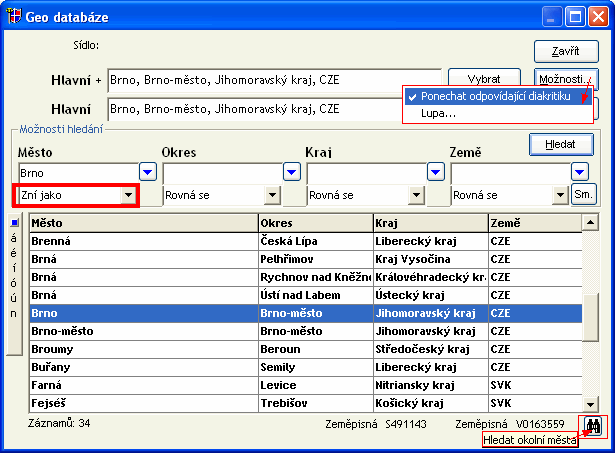615x453 pixels.
Task: Click the Hlavní + address field
Action: (x=275, y=80)
